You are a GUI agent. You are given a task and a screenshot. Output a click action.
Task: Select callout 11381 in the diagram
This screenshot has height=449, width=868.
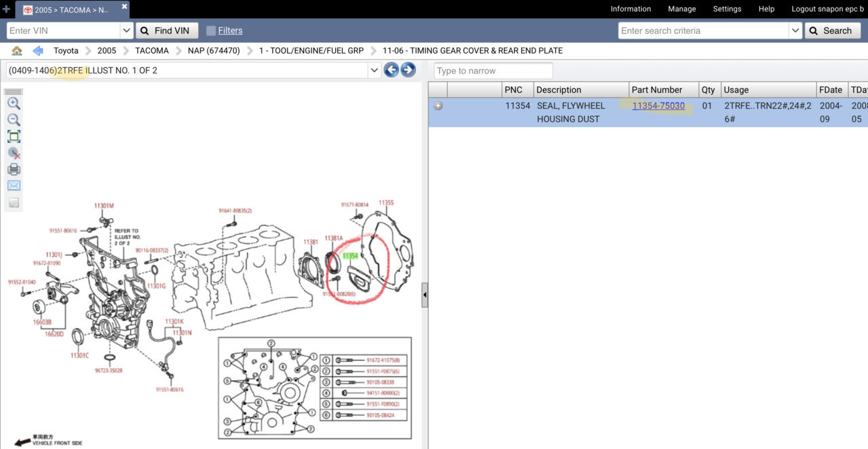pos(311,242)
